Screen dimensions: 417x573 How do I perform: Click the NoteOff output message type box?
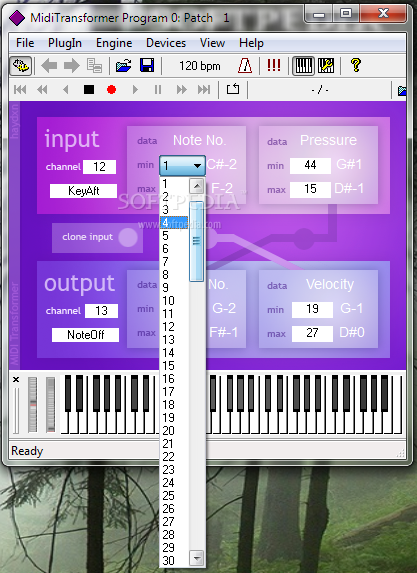(86, 335)
